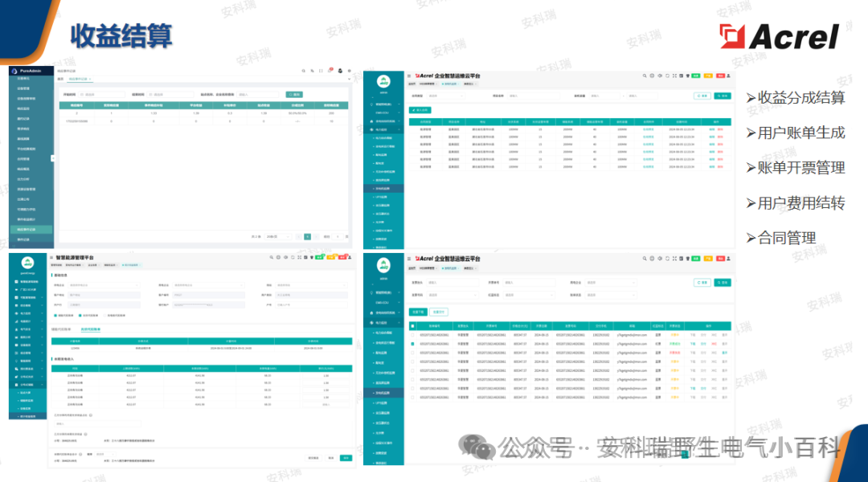The height and width of the screenshot is (482, 868).
Task: Collapse the PureAdmin sidebar with its edge handle
Action: click(52, 158)
